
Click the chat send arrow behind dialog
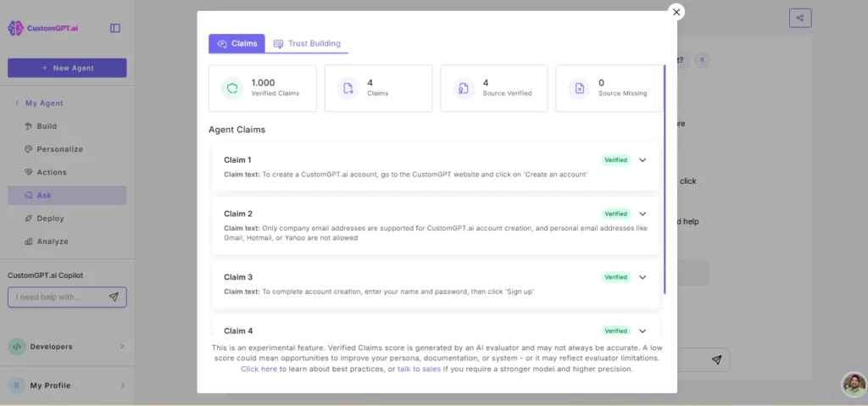tap(717, 360)
